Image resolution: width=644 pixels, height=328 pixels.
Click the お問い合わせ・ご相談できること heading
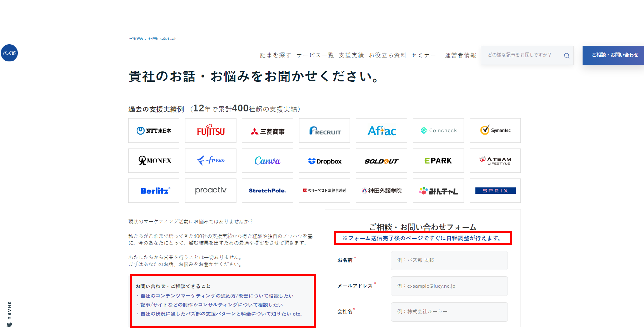point(173,286)
